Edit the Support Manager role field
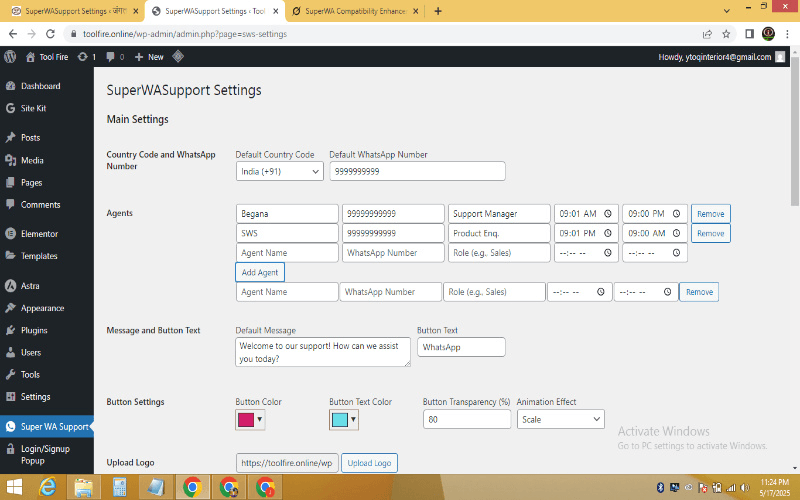The height and width of the screenshot is (500, 800). (499, 214)
